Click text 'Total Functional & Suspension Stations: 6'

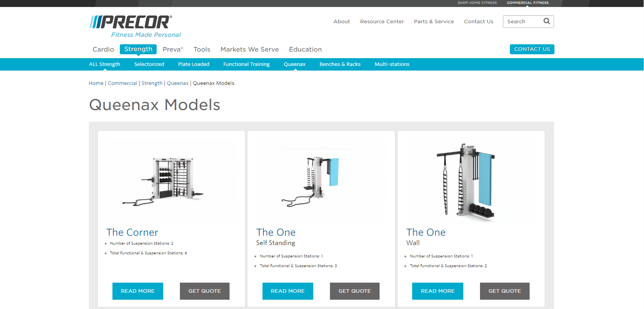pos(148,253)
